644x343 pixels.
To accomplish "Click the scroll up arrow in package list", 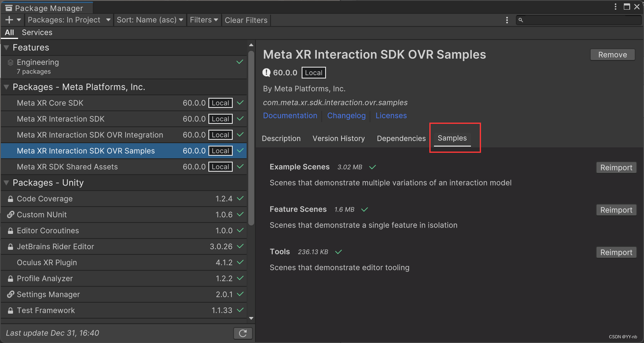I will tap(251, 45).
